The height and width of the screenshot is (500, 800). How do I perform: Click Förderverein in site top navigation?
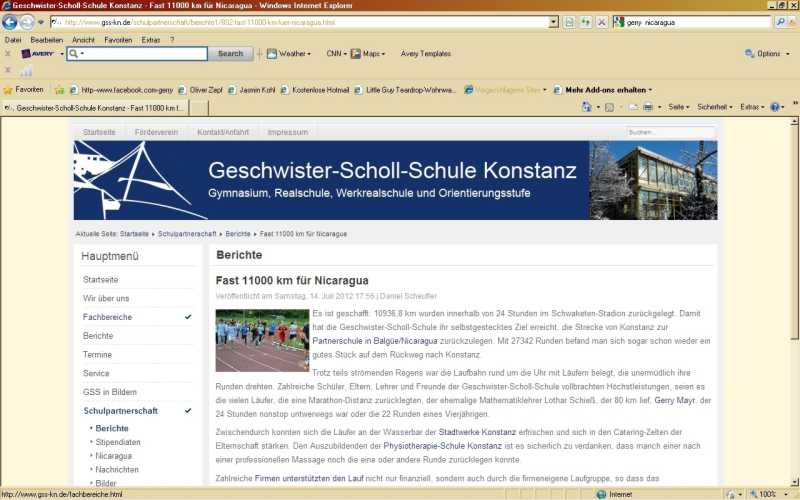(x=156, y=132)
